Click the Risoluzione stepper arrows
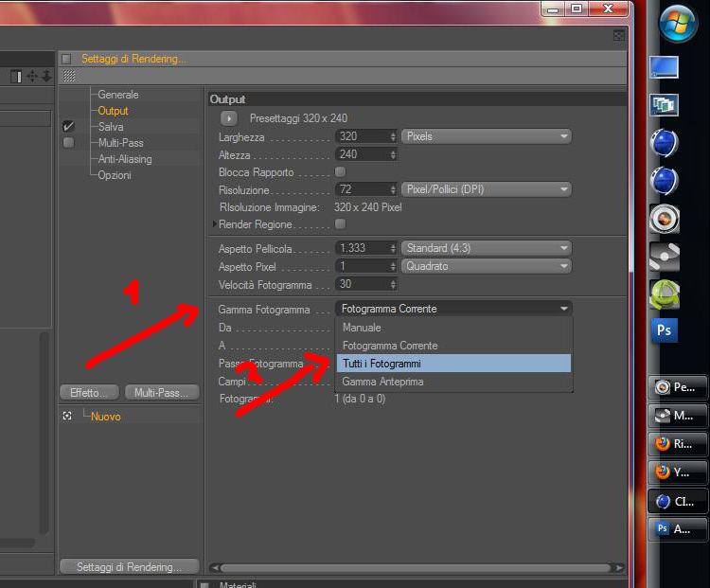This screenshot has width=710, height=588. tap(393, 189)
